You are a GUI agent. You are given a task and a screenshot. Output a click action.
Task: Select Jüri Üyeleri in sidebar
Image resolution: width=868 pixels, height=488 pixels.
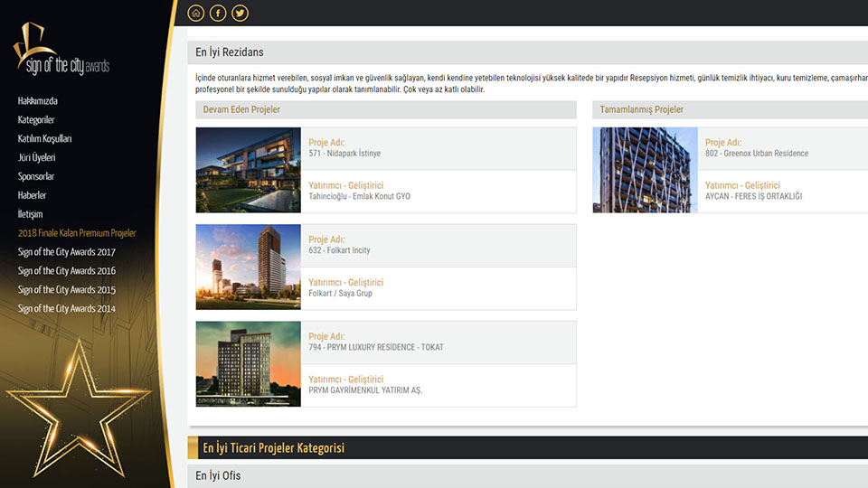click(36, 157)
